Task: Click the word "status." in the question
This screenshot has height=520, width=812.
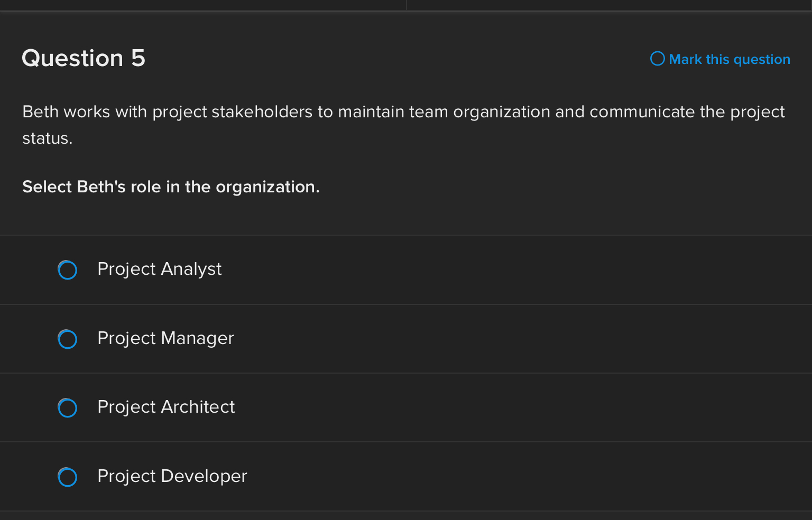Action: 47,138
